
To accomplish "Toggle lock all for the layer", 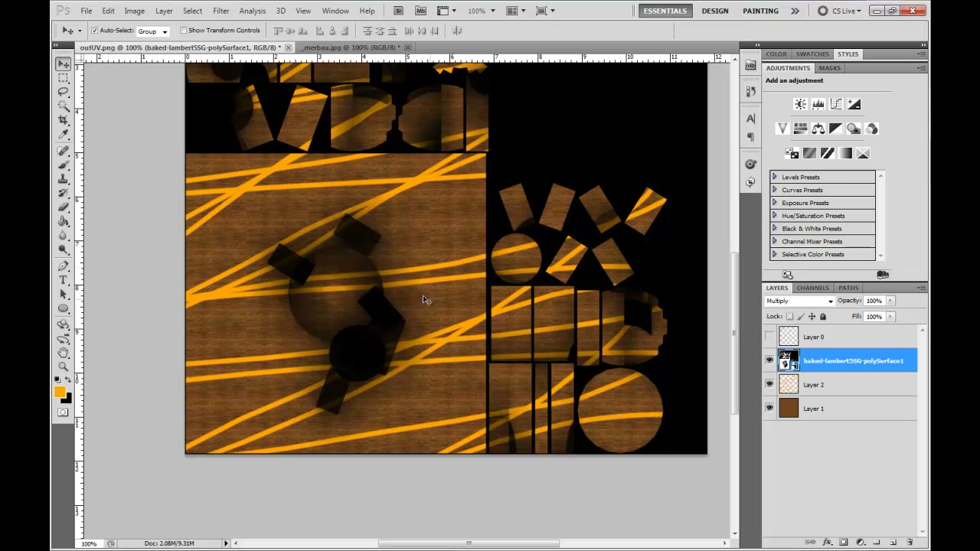I will (x=823, y=317).
